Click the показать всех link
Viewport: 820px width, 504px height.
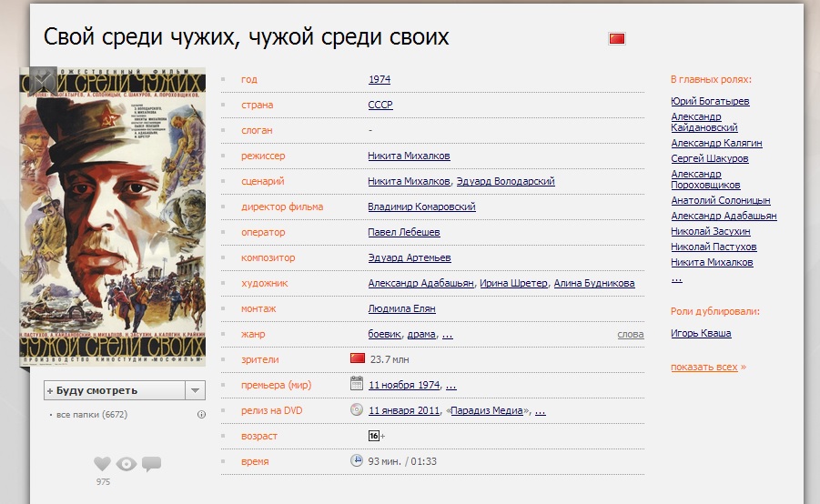[704, 367]
